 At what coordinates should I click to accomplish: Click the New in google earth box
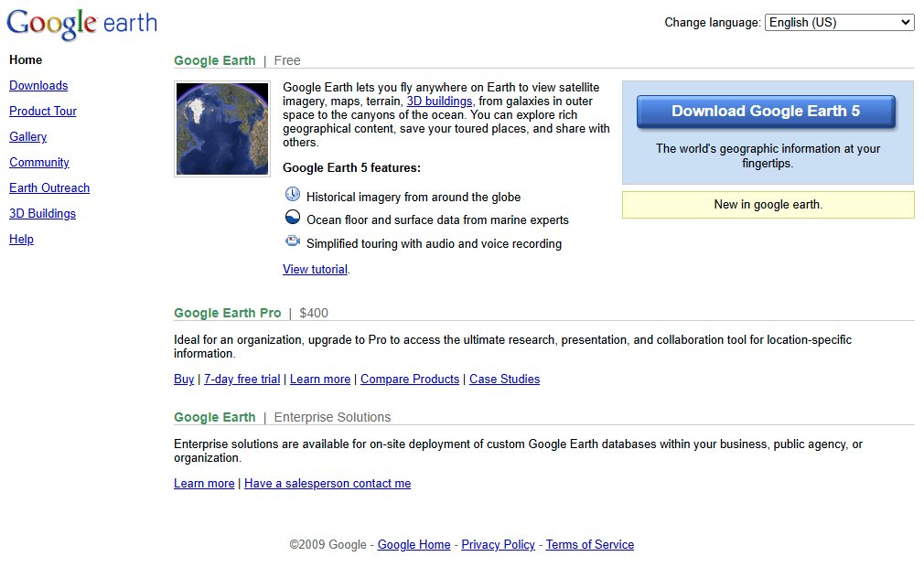(768, 205)
